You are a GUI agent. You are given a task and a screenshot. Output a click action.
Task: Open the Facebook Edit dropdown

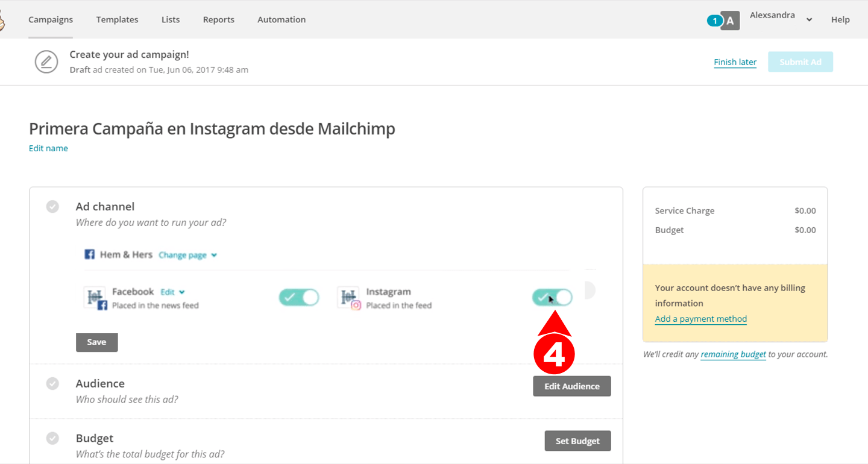172,292
